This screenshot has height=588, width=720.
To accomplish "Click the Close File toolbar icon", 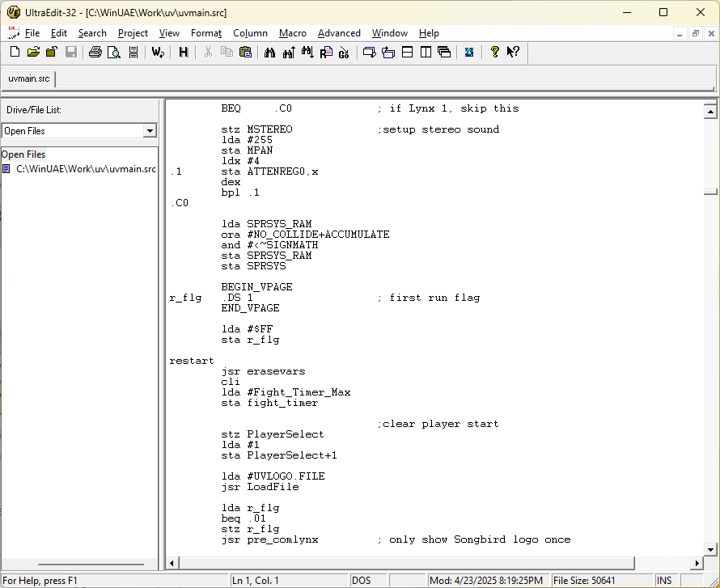I will click(52, 52).
